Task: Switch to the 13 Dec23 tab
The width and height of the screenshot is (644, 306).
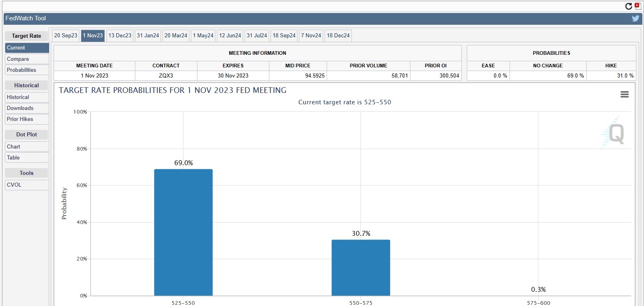Action: tap(120, 36)
